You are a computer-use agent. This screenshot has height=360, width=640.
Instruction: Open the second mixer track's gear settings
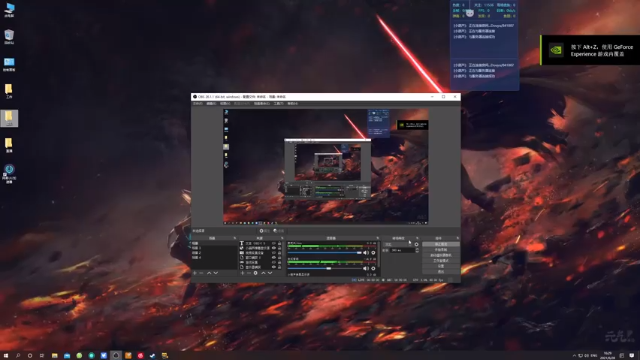[373, 268]
